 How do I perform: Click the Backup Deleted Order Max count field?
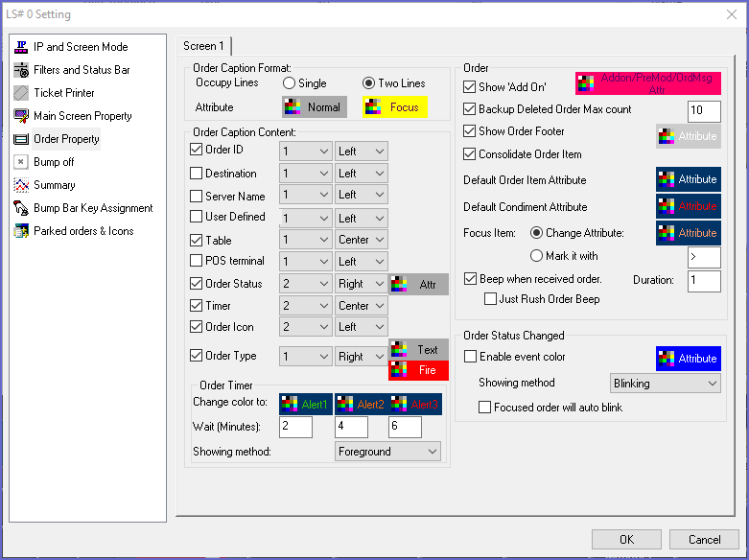pyautogui.click(x=704, y=111)
